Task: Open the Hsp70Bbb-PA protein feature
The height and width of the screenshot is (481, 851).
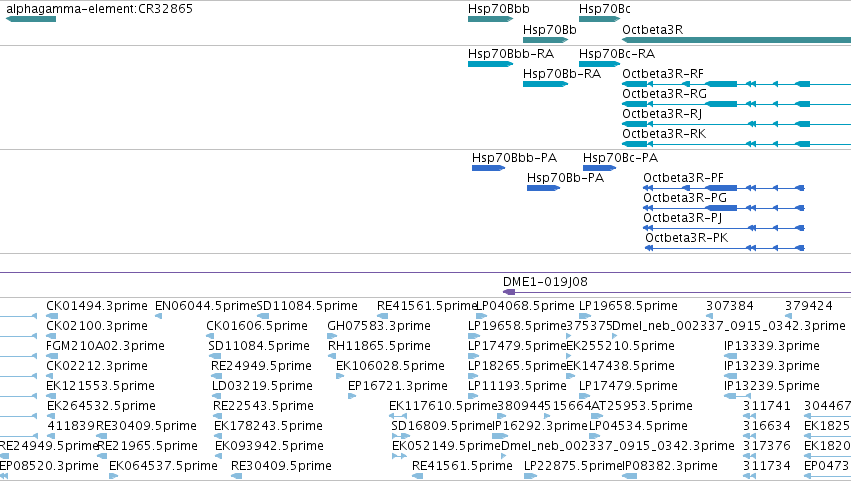Action: coord(488,168)
